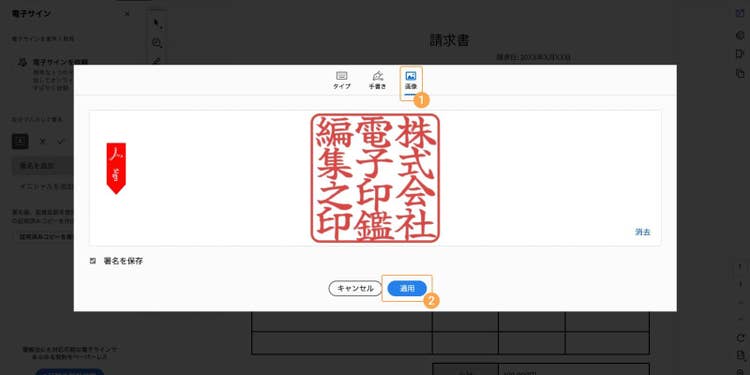Viewport: 750px width, 375px height.
Task: Click the text field icon in 電子サイン panel
Action: pos(20,141)
